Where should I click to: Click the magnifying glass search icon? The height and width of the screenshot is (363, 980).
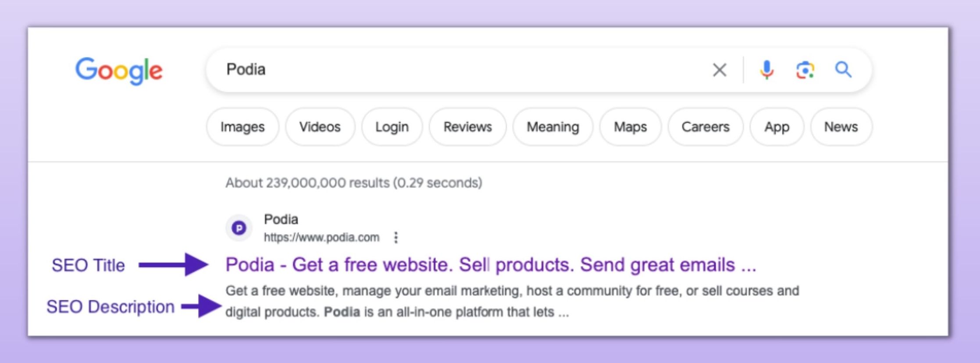(x=843, y=70)
